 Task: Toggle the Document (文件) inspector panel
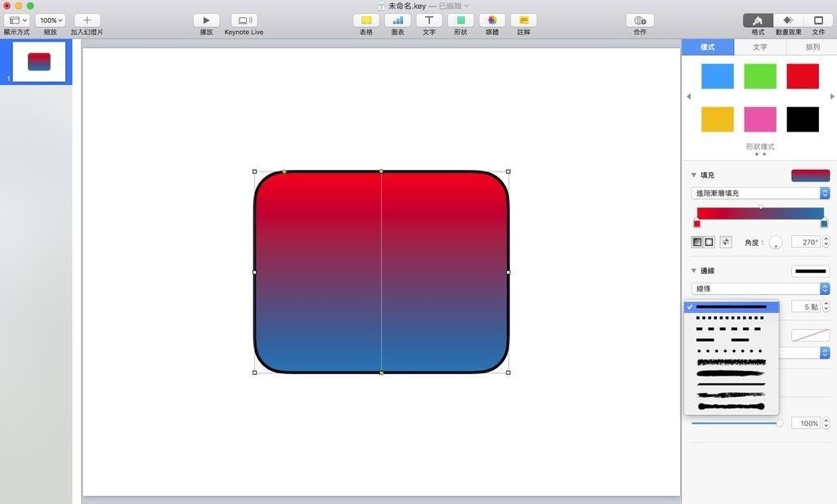point(817,20)
